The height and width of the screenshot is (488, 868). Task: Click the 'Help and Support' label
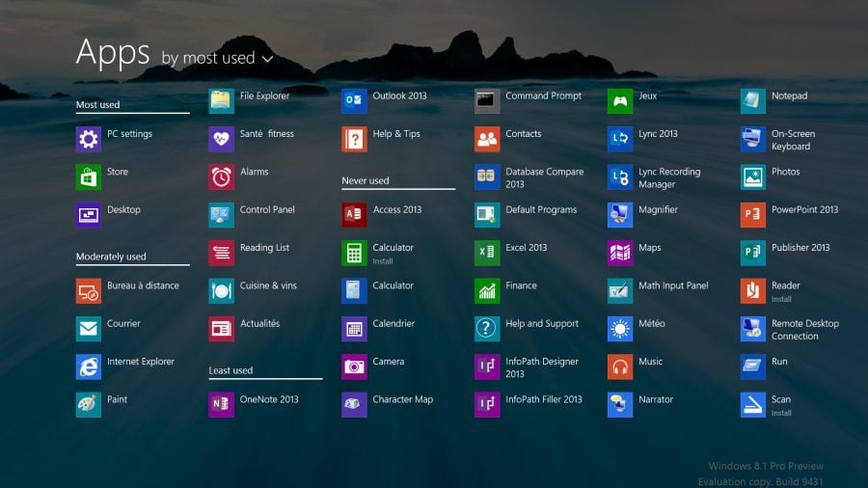click(x=542, y=324)
